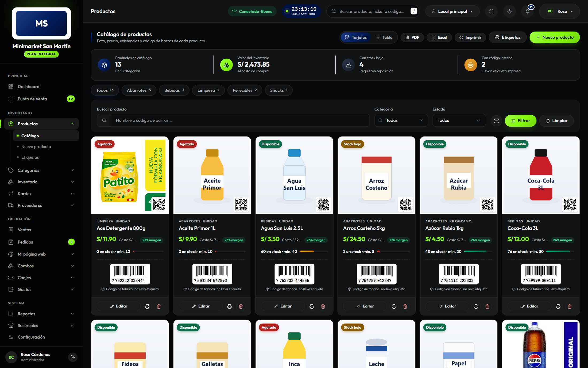
Task: Open Punto de Venta in sidebar
Action: click(x=41, y=99)
